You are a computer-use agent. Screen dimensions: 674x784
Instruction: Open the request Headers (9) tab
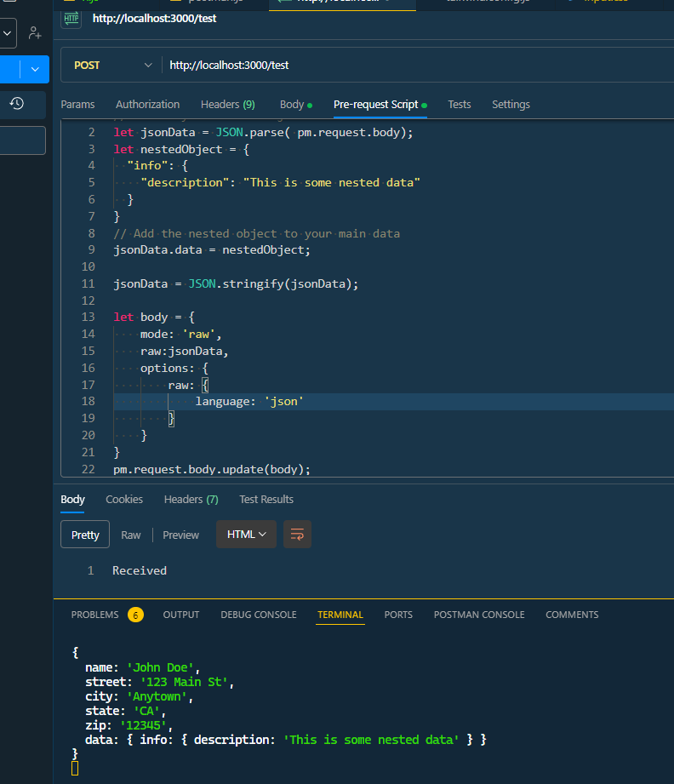coord(227,105)
